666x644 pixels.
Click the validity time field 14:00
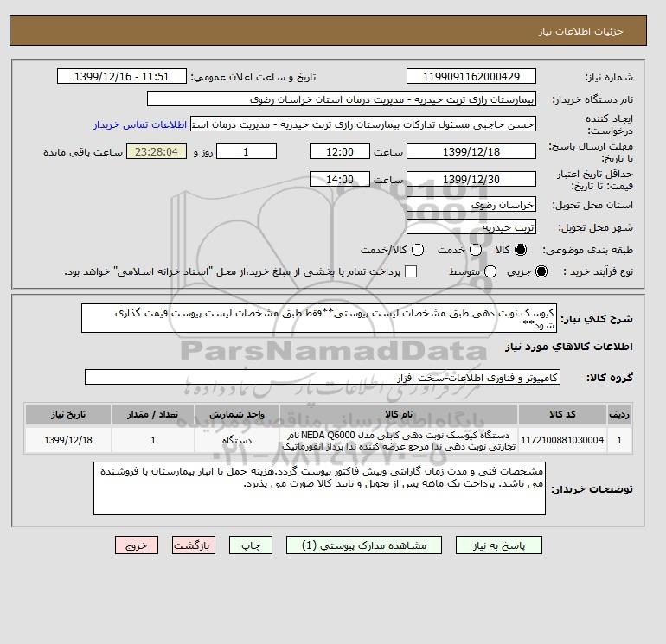tap(340, 179)
